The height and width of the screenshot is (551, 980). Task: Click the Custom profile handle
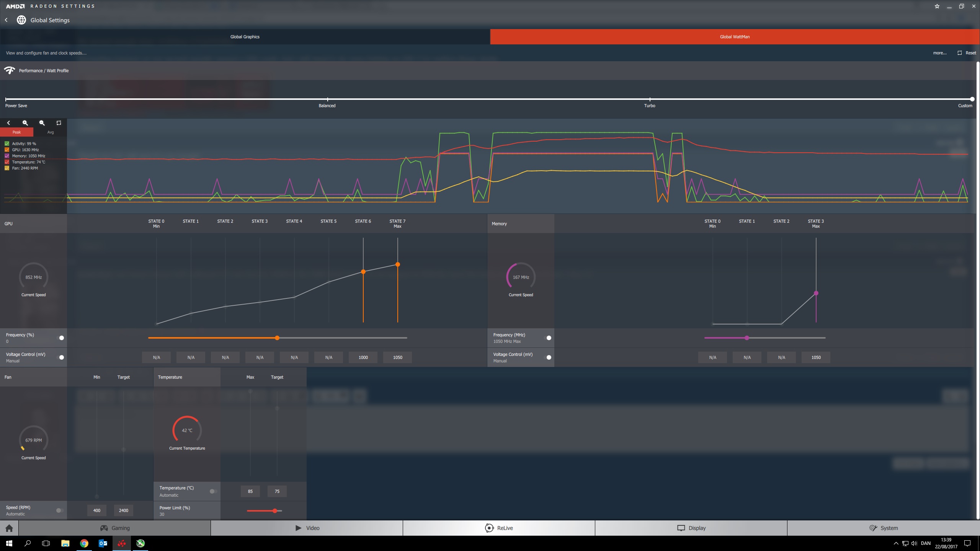pos(972,99)
